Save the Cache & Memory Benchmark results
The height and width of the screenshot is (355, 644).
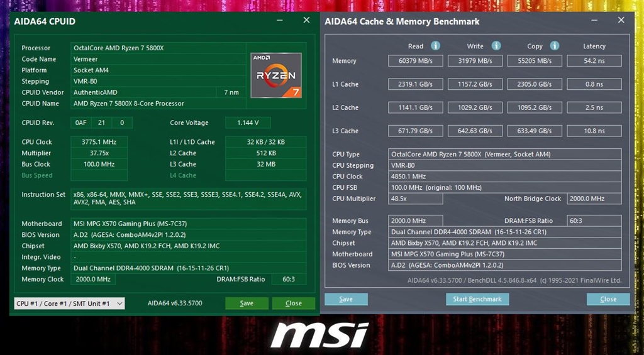[x=346, y=299]
